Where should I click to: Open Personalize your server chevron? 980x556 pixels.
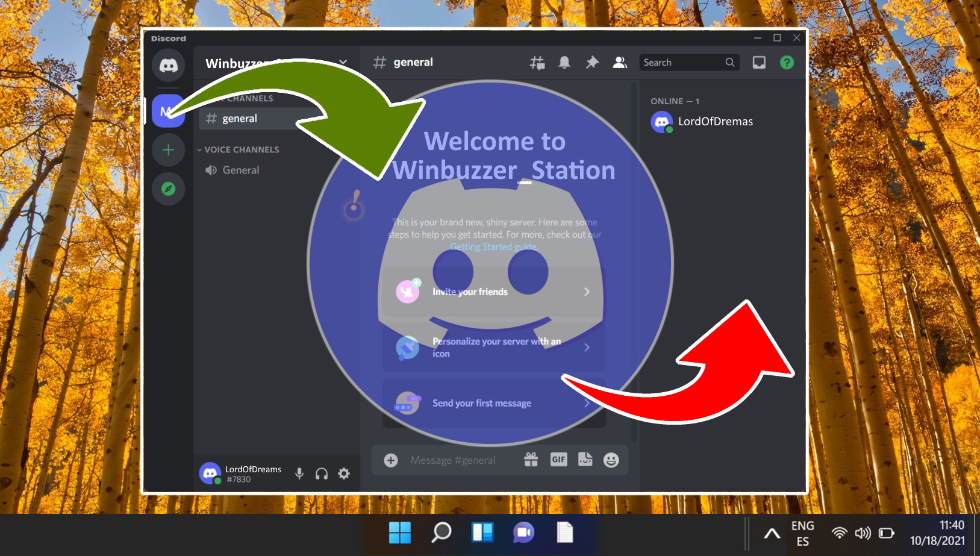587,348
